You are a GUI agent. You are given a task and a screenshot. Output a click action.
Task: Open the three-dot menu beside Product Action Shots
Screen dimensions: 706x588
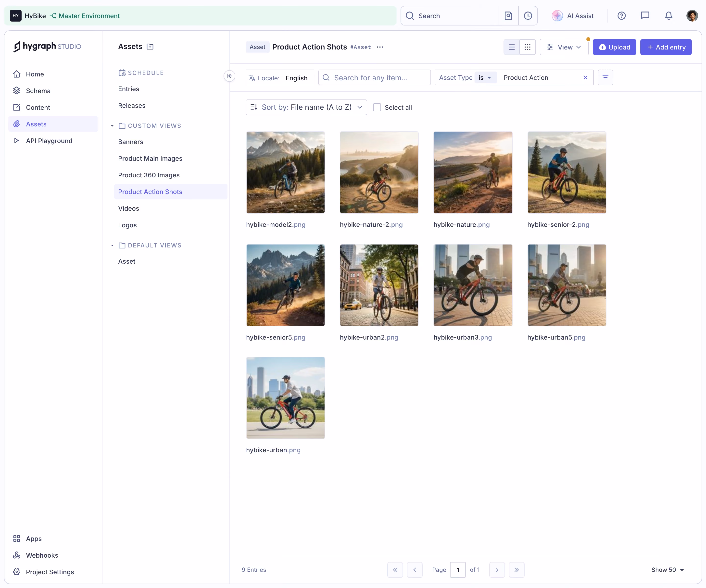coord(380,47)
